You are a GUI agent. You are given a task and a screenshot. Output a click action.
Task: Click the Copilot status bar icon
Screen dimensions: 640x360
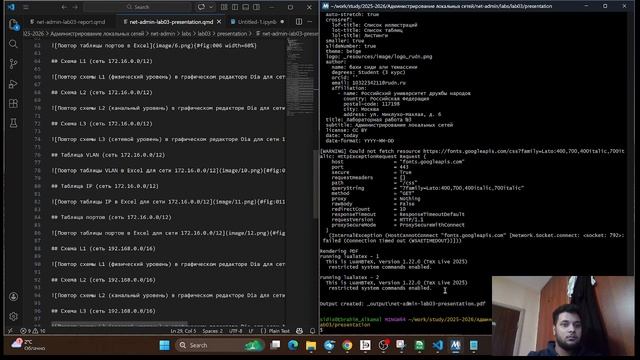(x=300, y=331)
